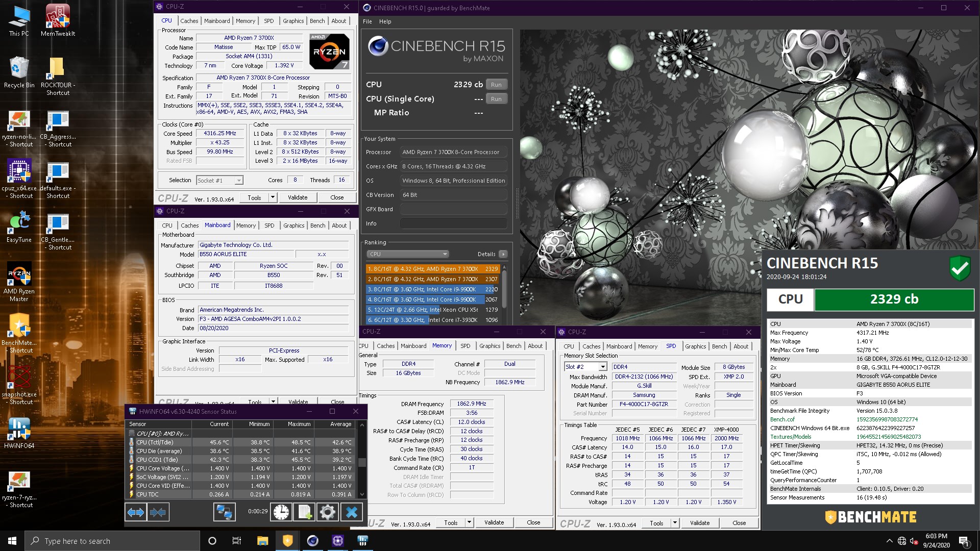Click muted volume icon in system tray
The image size is (980, 551).
pyautogui.click(x=914, y=541)
